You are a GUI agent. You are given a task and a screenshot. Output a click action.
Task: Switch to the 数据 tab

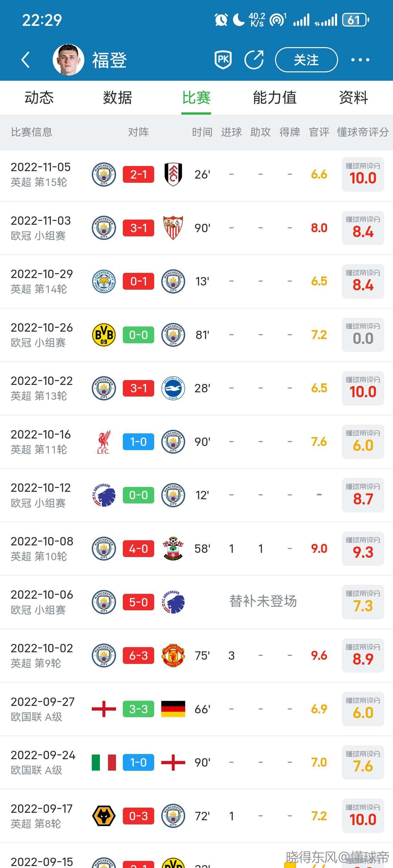[117, 98]
